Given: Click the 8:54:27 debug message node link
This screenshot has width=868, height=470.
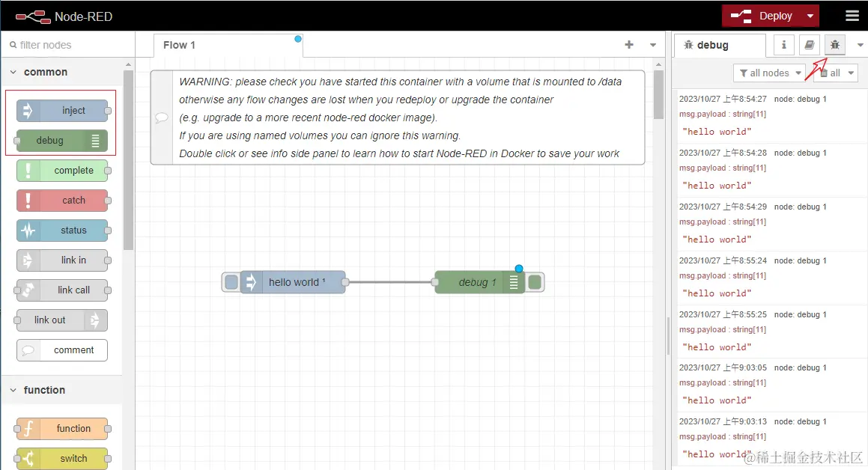Looking at the screenshot, I should [x=800, y=99].
